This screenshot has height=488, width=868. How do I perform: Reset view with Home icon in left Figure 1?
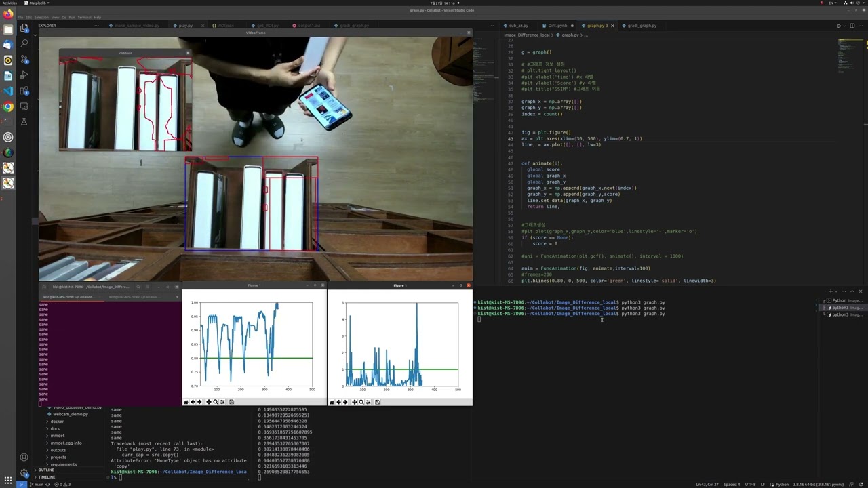[186, 402]
